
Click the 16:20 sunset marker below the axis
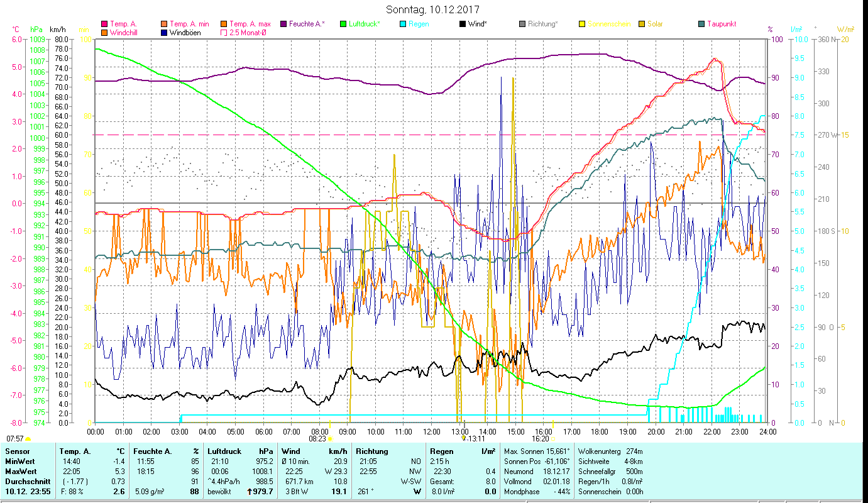click(x=541, y=439)
